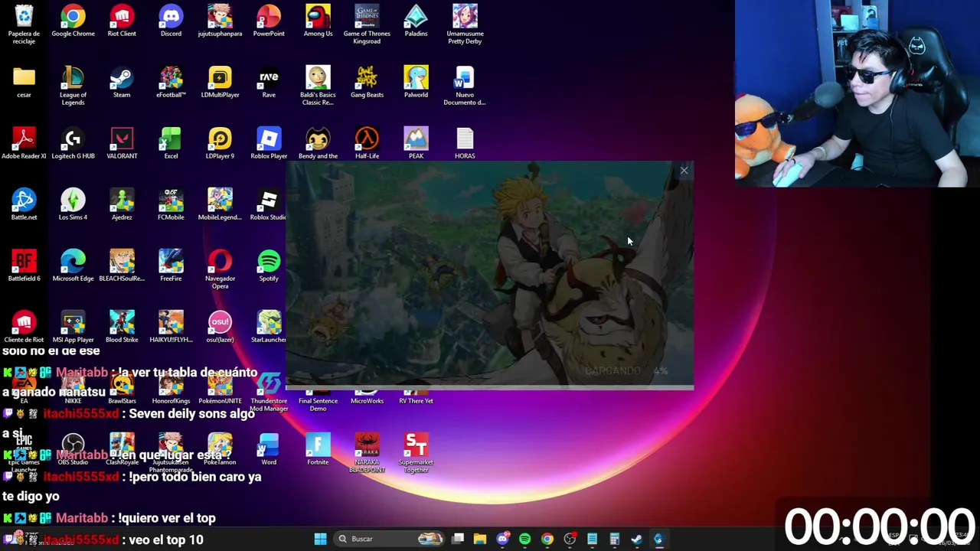Select the Paladins desktop icon
This screenshot has width=980, height=551.
[x=416, y=21]
